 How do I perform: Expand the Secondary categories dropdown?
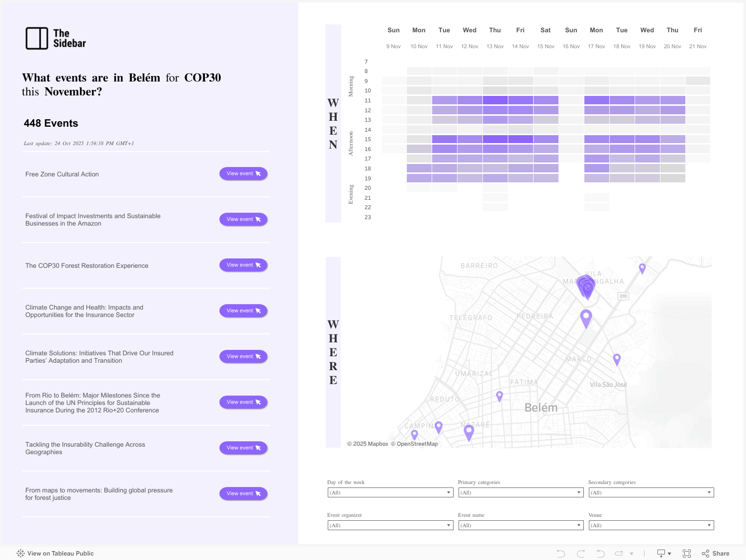pos(651,492)
